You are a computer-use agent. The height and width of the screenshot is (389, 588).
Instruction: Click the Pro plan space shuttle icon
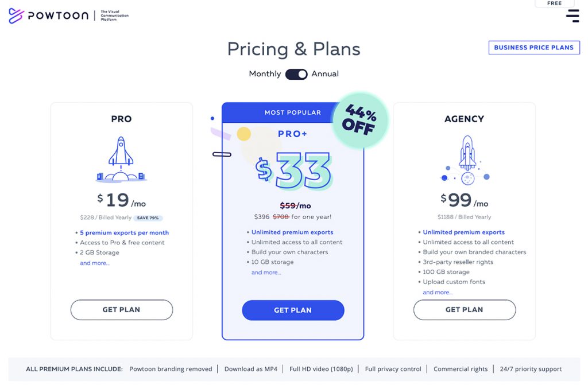click(x=121, y=159)
